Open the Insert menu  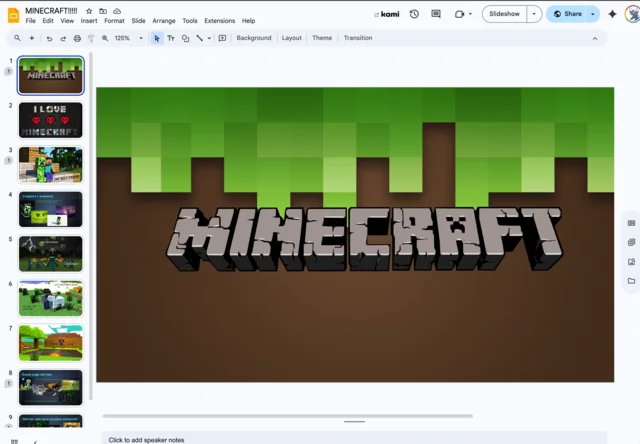click(89, 21)
